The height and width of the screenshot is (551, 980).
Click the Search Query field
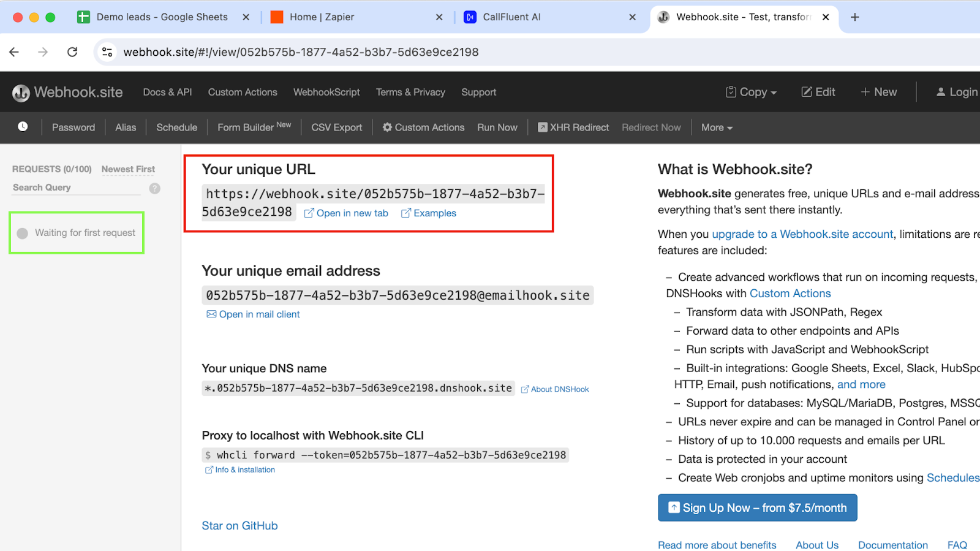click(77, 188)
